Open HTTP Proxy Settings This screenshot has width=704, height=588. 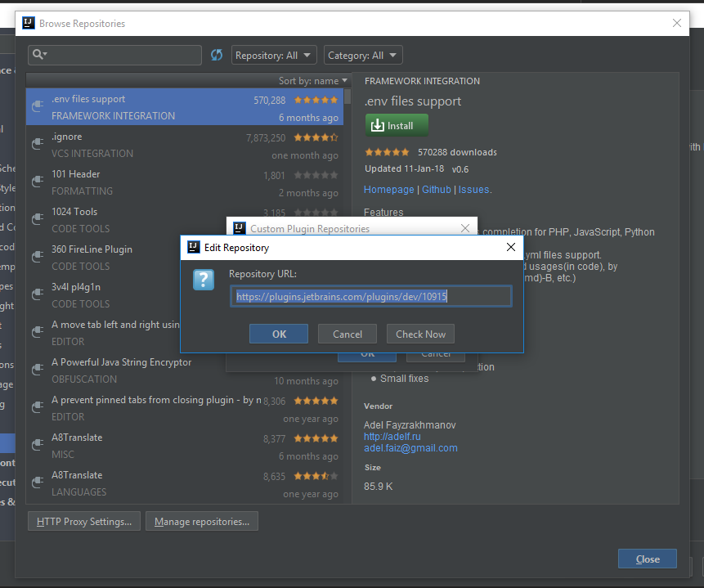click(84, 521)
